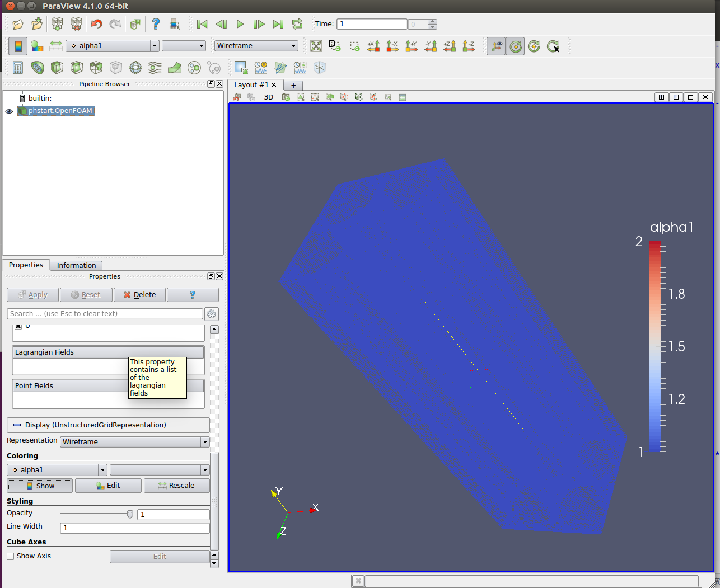Click the Rescale to data range icon

point(56,46)
